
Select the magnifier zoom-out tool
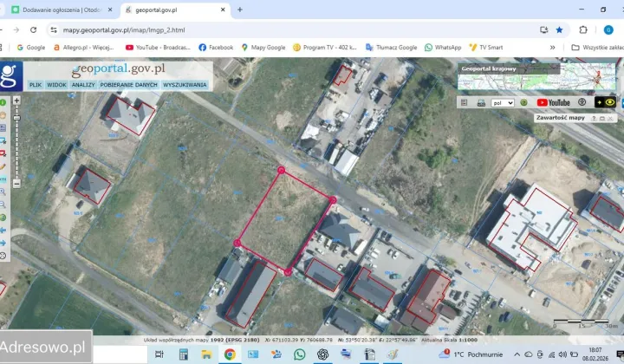click(3, 205)
